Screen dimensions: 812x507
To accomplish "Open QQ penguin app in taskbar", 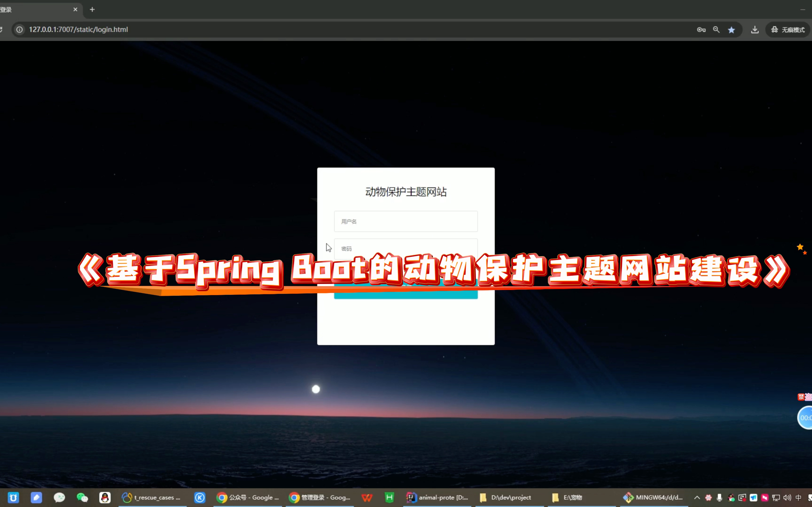I will [105, 498].
